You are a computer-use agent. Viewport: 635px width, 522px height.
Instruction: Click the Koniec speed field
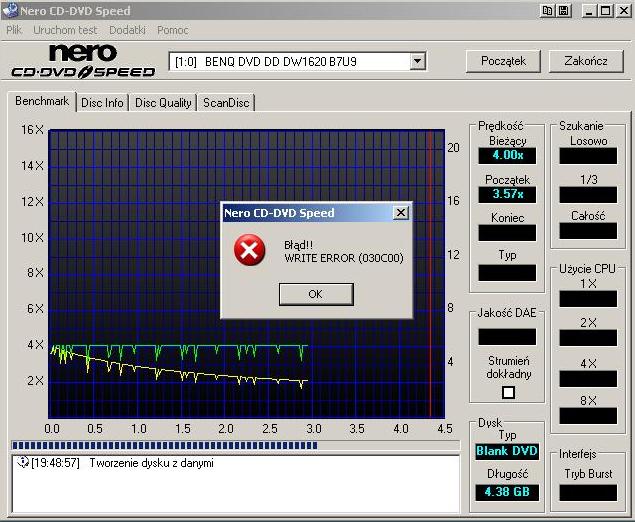pos(507,233)
